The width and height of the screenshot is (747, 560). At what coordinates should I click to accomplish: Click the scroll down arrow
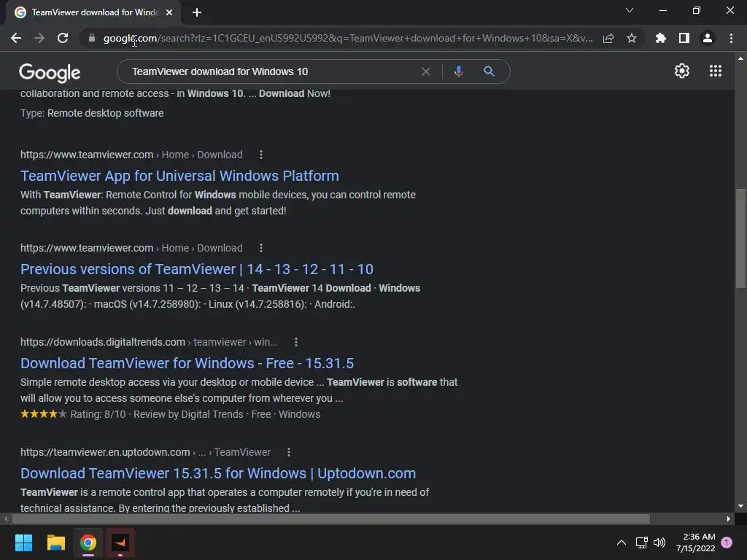point(740,506)
